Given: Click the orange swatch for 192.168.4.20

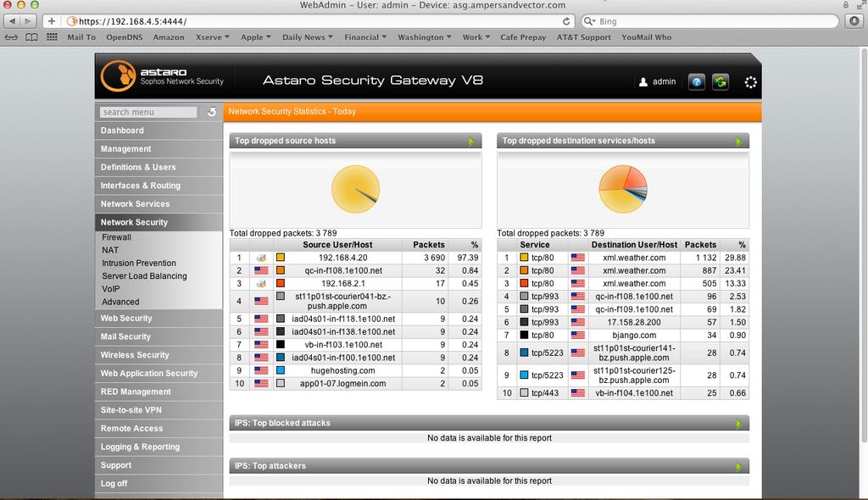Looking at the screenshot, I should [x=281, y=258].
